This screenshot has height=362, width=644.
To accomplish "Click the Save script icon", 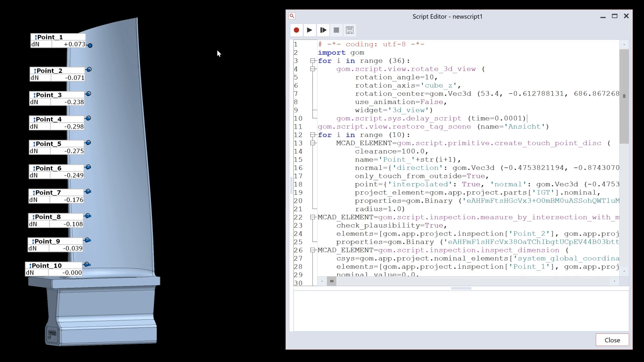I will (350, 30).
